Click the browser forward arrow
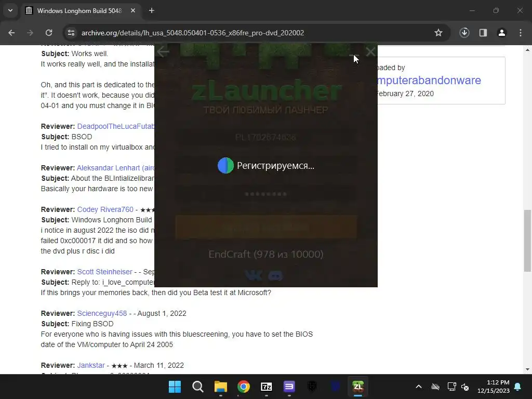This screenshot has height=399, width=532. click(30, 33)
